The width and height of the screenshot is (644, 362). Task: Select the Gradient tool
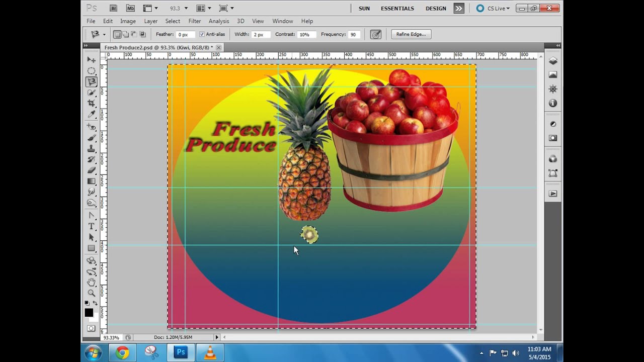click(91, 181)
